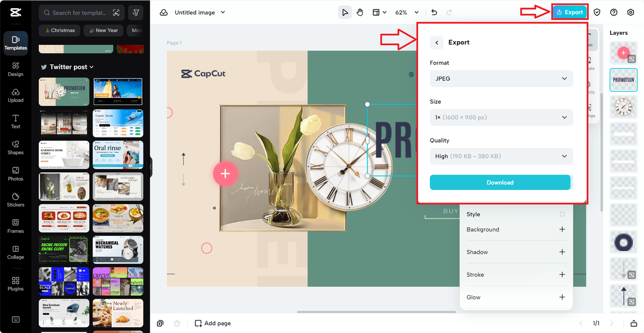Open the Design sidebar panel
Image resolution: width=644 pixels, height=333 pixels.
tap(16, 69)
